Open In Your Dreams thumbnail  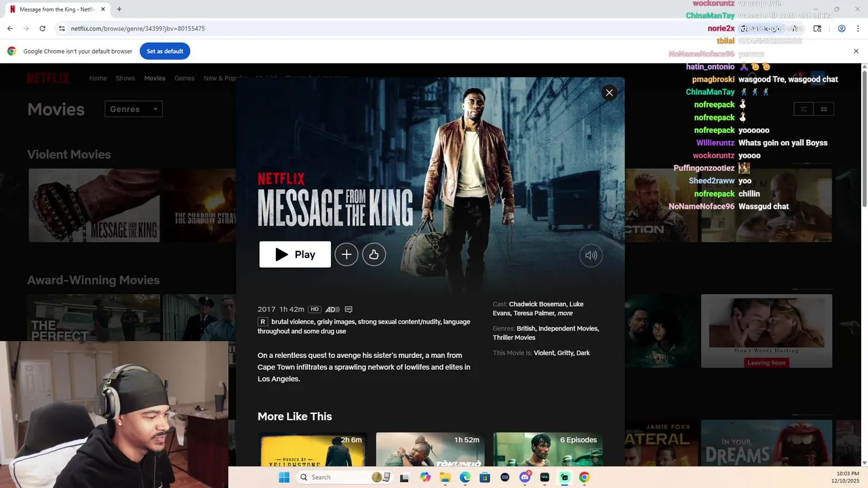click(x=766, y=443)
